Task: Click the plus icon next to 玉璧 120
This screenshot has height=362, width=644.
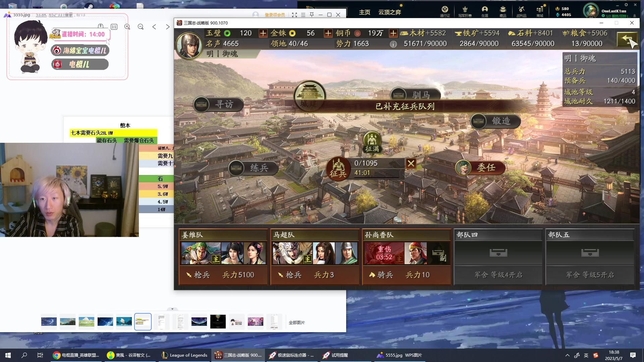Action: coord(263,33)
